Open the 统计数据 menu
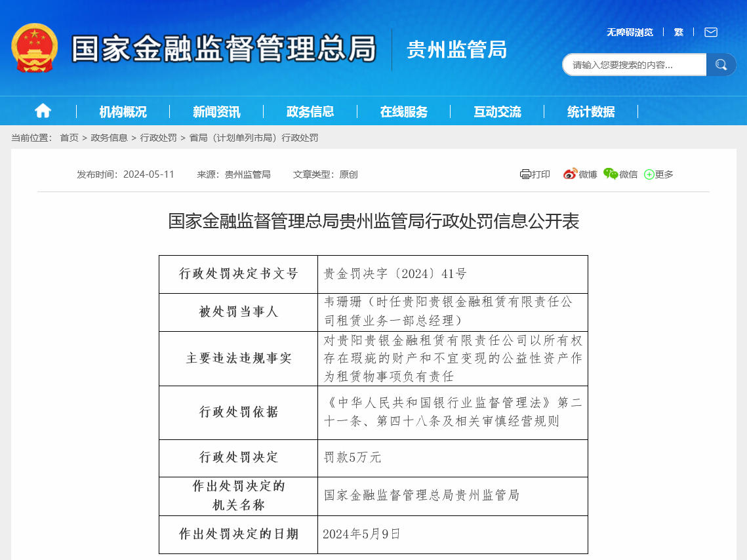 coord(591,111)
